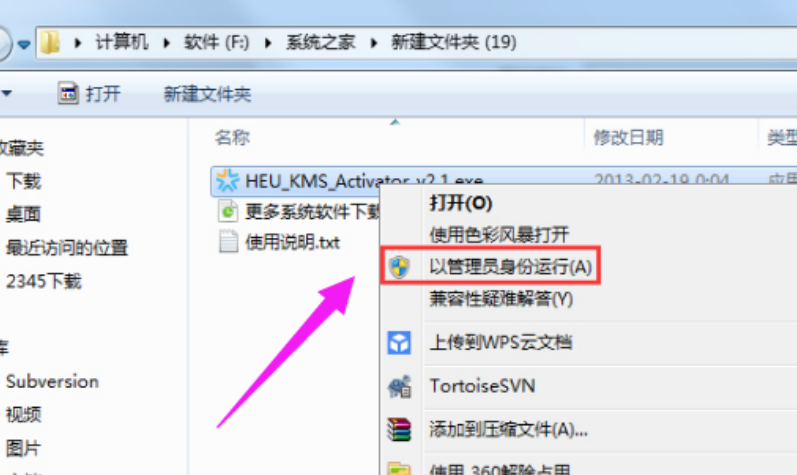Sort files by 修改日期 column header
The width and height of the screenshot is (797, 475).
pyautogui.click(x=628, y=137)
